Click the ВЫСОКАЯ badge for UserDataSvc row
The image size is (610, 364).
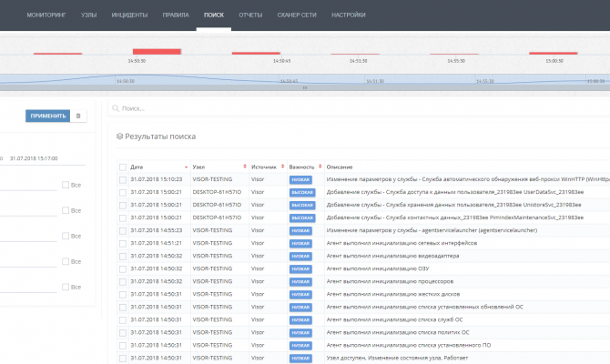tap(302, 192)
